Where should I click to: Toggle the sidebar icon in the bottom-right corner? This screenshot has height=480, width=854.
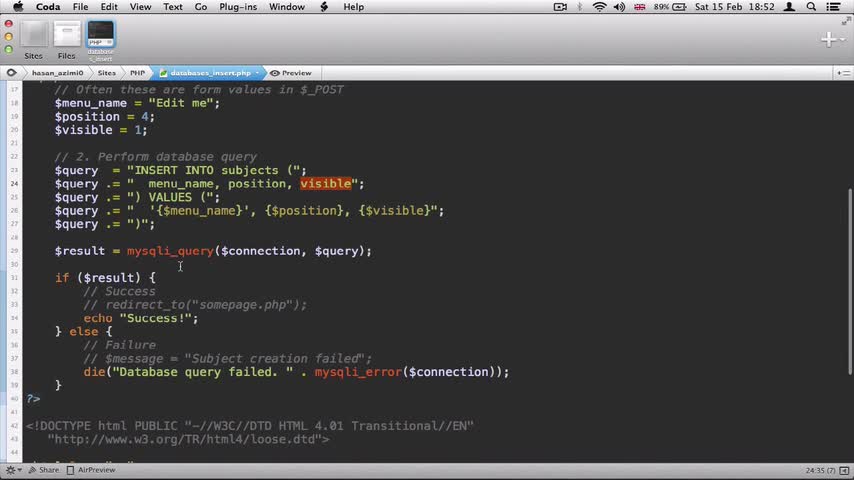click(844, 470)
